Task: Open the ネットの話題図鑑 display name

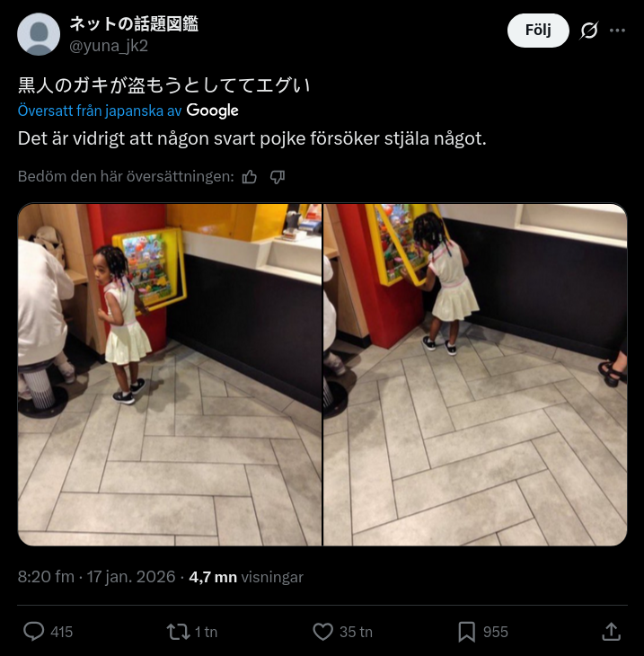Action: pyautogui.click(x=134, y=24)
